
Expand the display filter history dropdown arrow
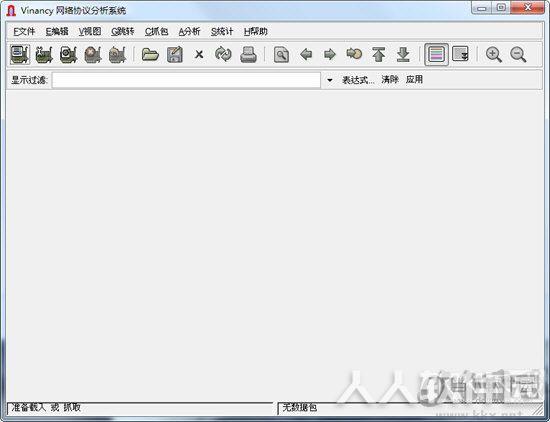pos(329,80)
